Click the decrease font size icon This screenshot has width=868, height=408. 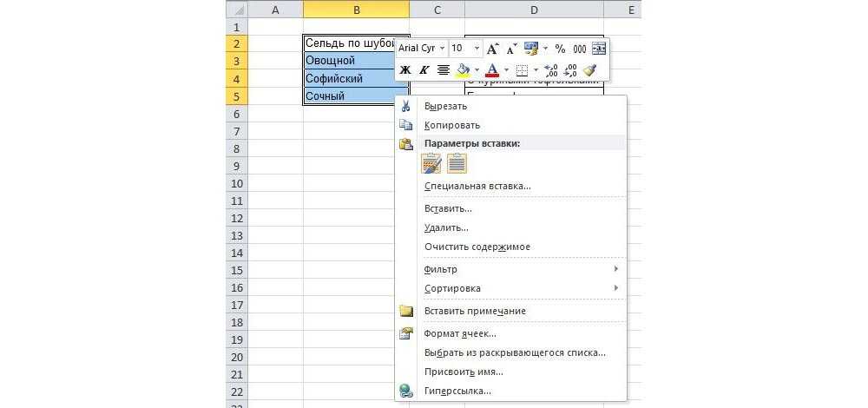click(512, 49)
